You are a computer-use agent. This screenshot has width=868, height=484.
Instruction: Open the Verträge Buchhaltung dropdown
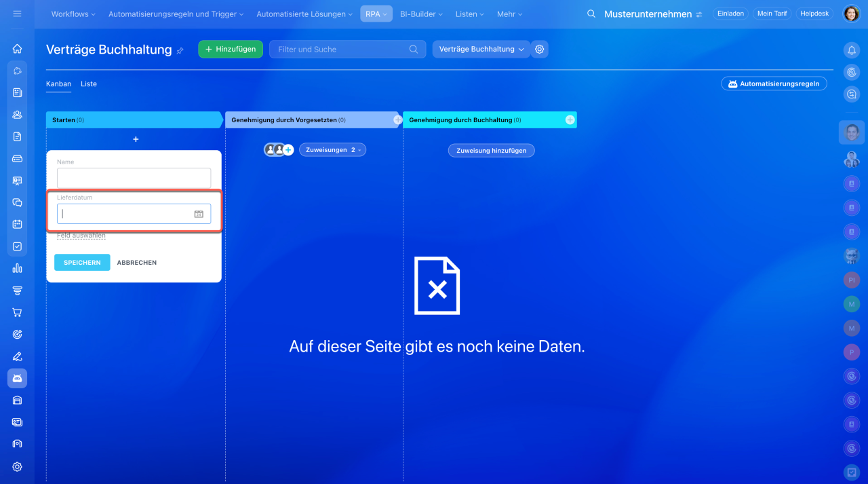click(x=481, y=49)
